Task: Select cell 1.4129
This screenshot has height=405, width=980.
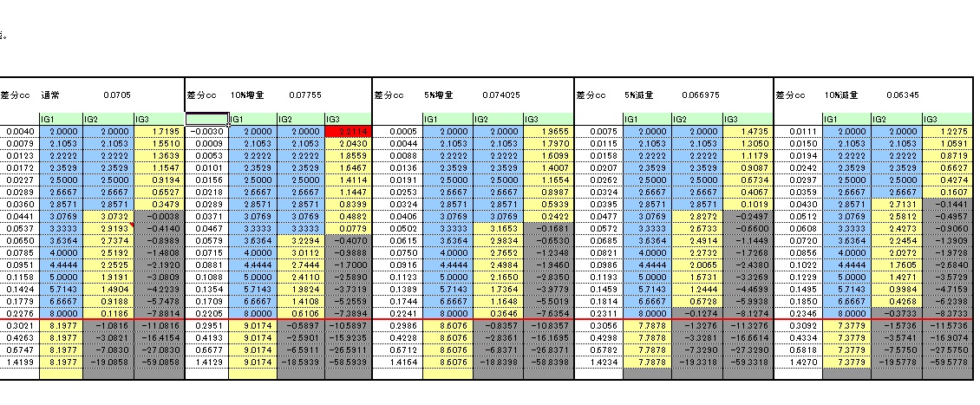Action: point(207,361)
